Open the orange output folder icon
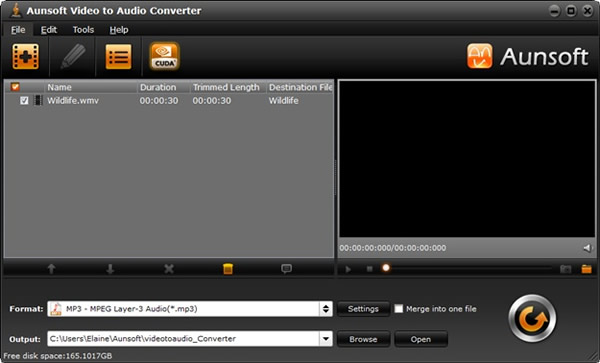 click(586, 269)
